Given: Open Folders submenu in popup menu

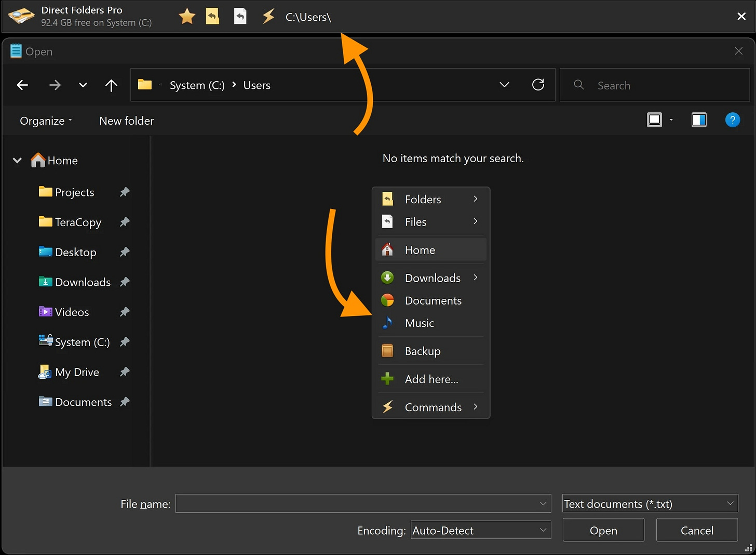Looking at the screenshot, I should tap(431, 199).
